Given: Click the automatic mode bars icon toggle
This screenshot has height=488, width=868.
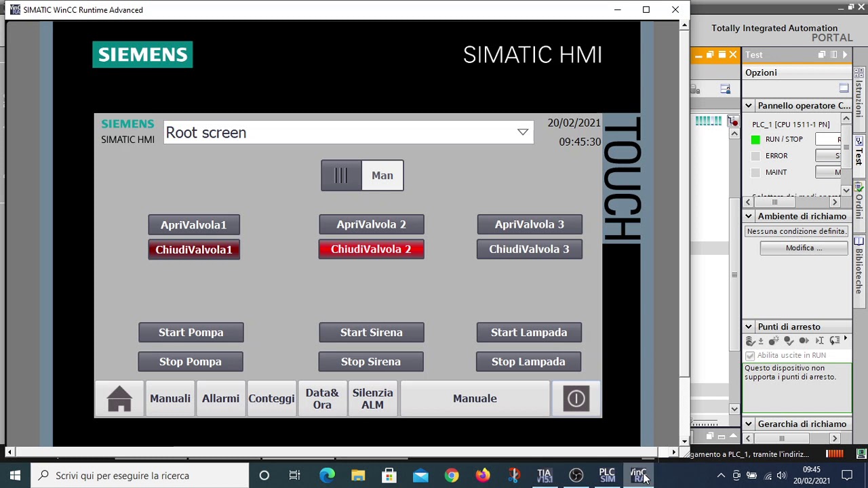Looking at the screenshot, I should 341,176.
